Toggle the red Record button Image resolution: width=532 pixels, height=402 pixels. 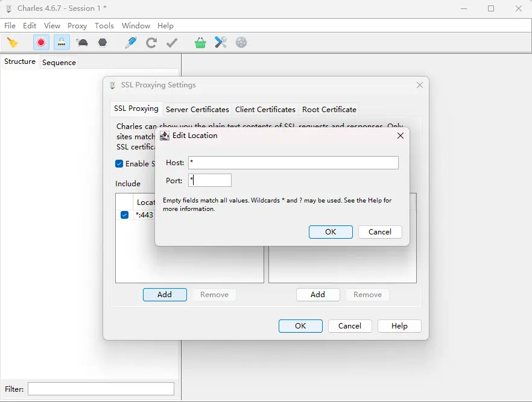coord(41,43)
